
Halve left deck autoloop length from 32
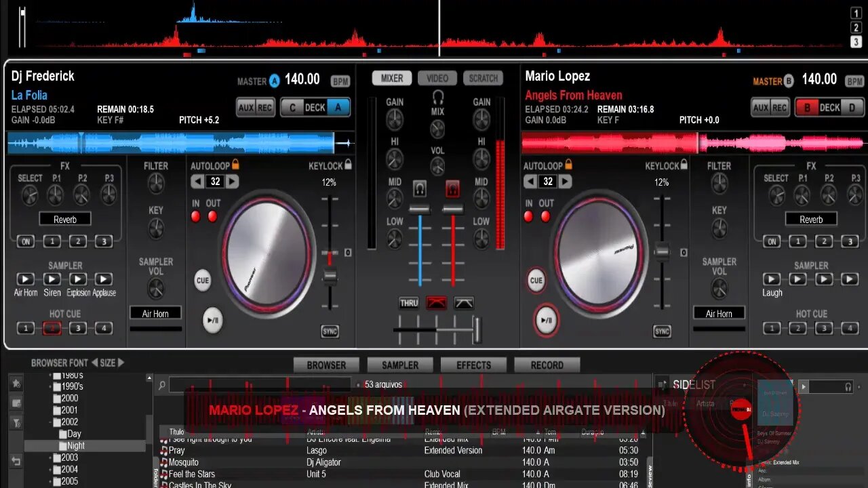[197, 182]
